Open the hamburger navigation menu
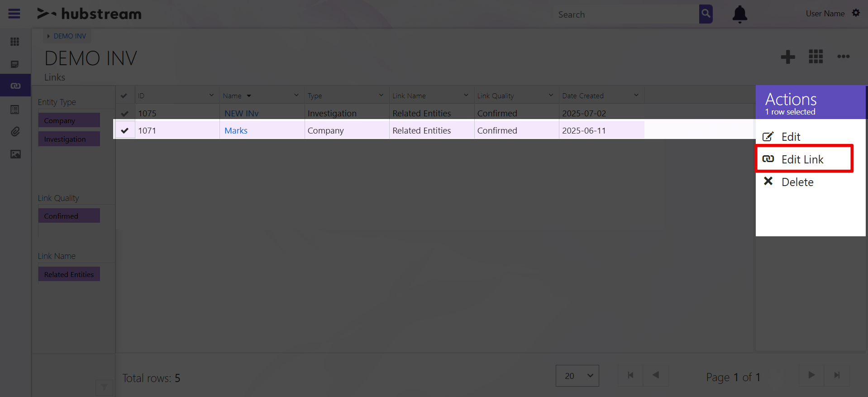The height and width of the screenshot is (397, 868). pos(14,14)
